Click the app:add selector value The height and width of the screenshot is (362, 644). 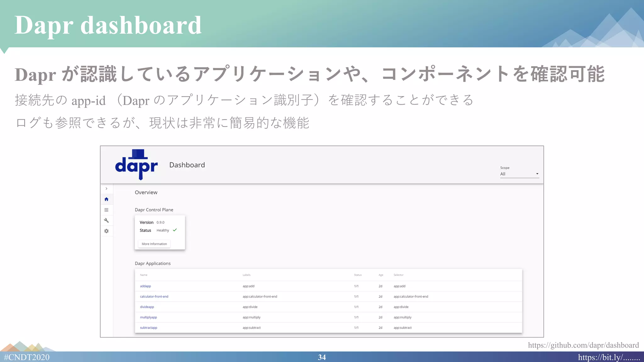tap(399, 286)
